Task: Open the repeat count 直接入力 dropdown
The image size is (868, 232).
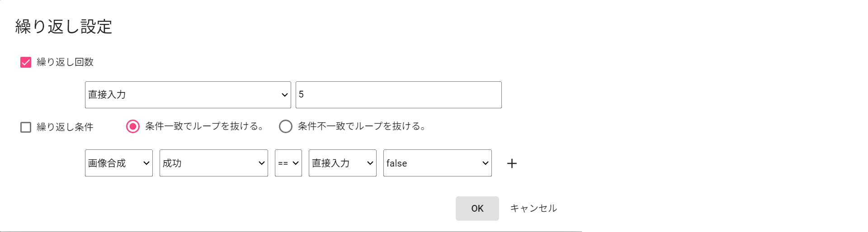Action: 188,95
